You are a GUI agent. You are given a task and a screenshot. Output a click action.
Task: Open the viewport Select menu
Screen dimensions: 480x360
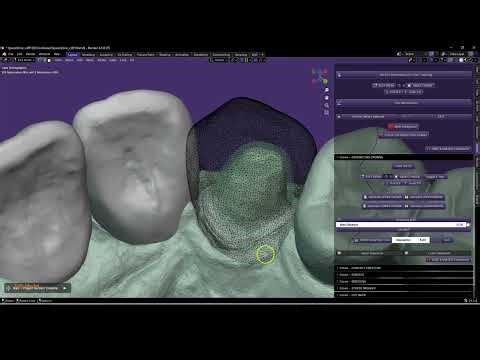tap(69, 60)
